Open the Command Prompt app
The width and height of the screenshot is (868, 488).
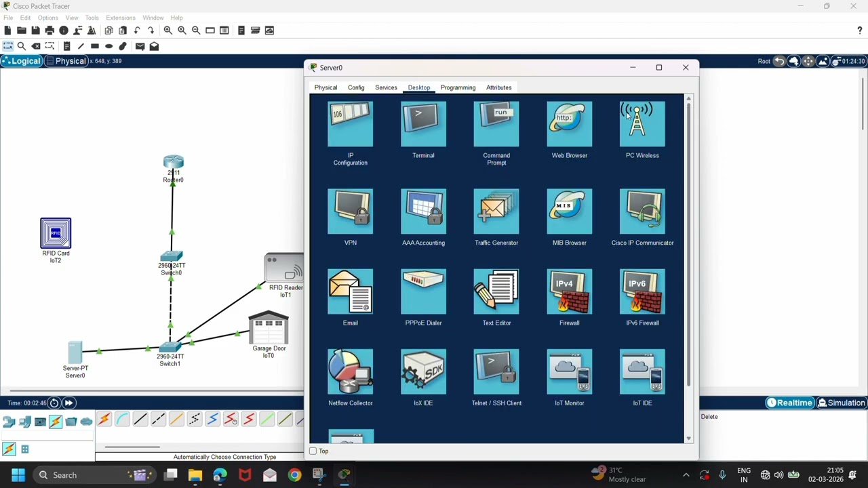[496, 124]
